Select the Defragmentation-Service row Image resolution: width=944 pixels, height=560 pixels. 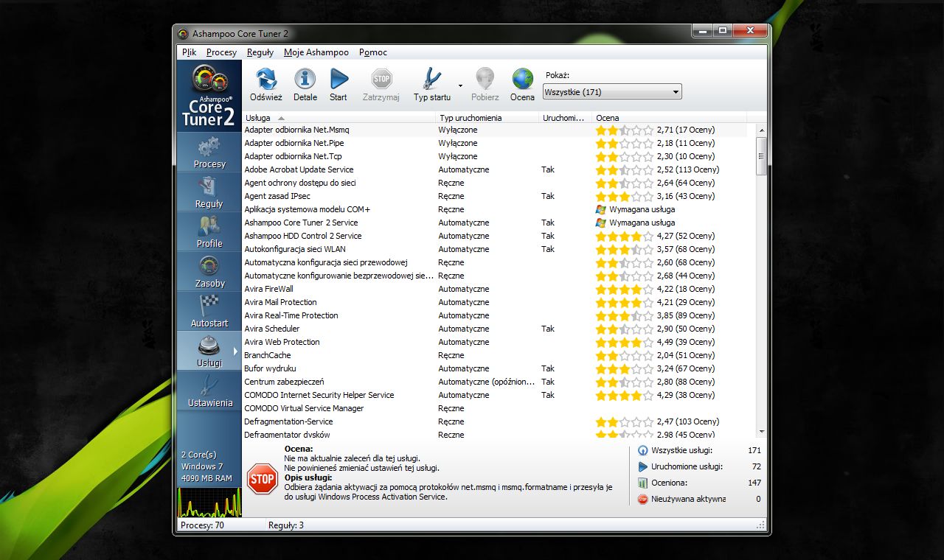(x=494, y=421)
